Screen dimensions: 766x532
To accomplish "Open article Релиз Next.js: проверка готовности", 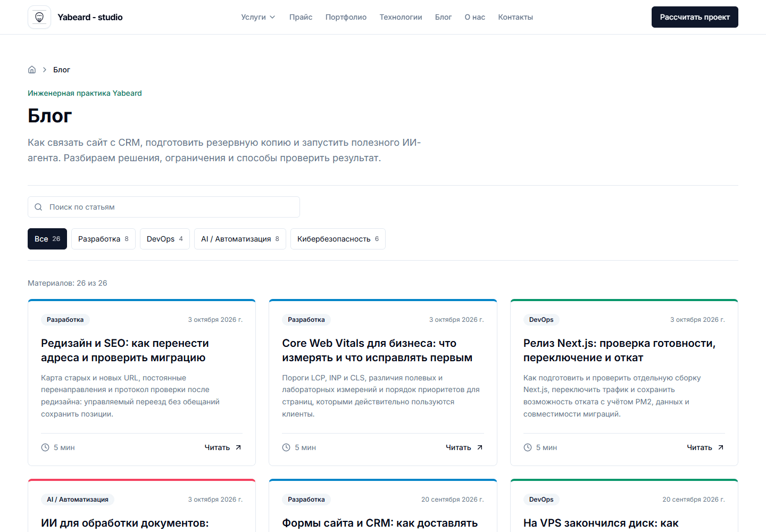I will (619, 351).
